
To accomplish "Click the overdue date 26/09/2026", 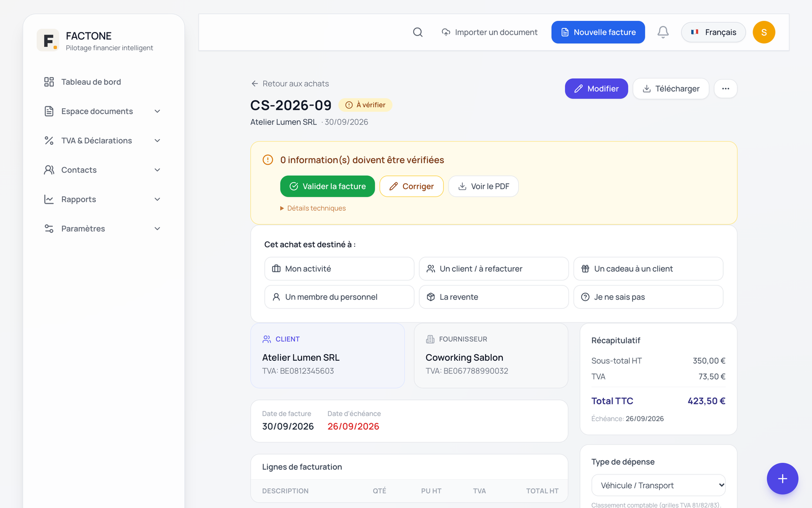I will tap(353, 426).
